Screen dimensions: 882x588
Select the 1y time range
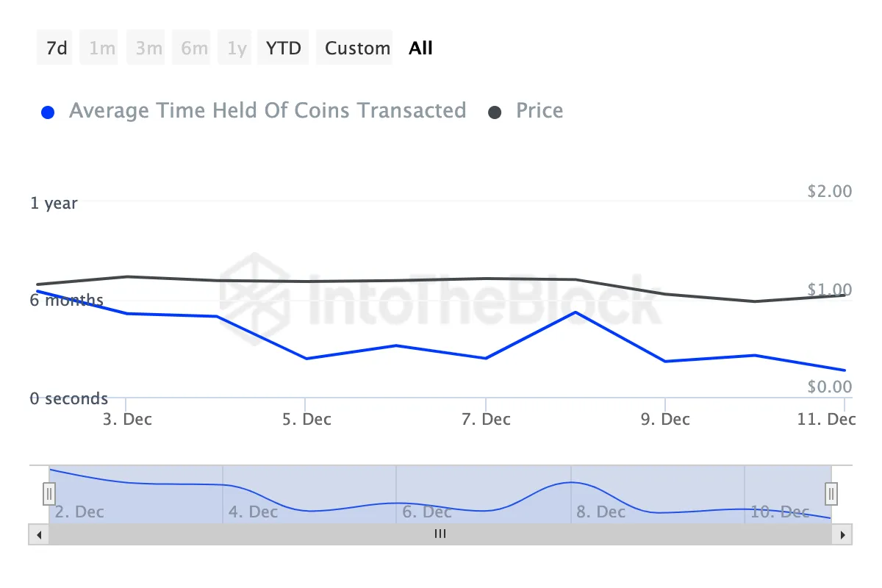coord(236,49)
